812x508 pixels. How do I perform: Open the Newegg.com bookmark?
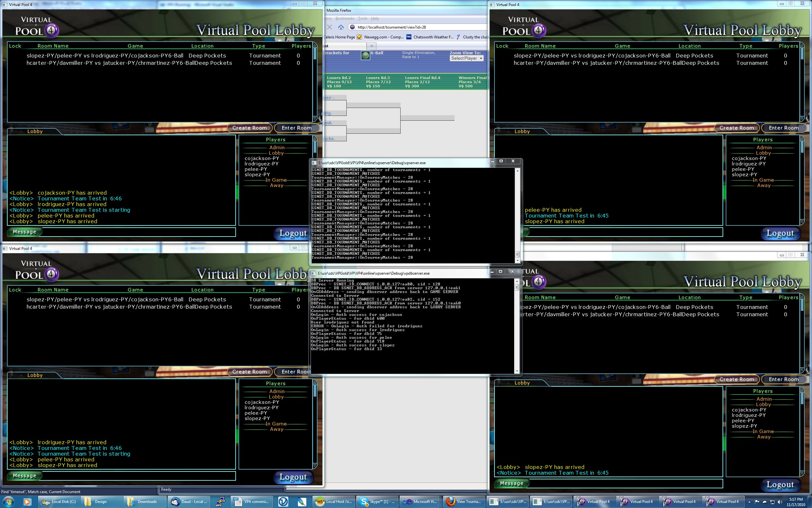(x=381, y=37)
